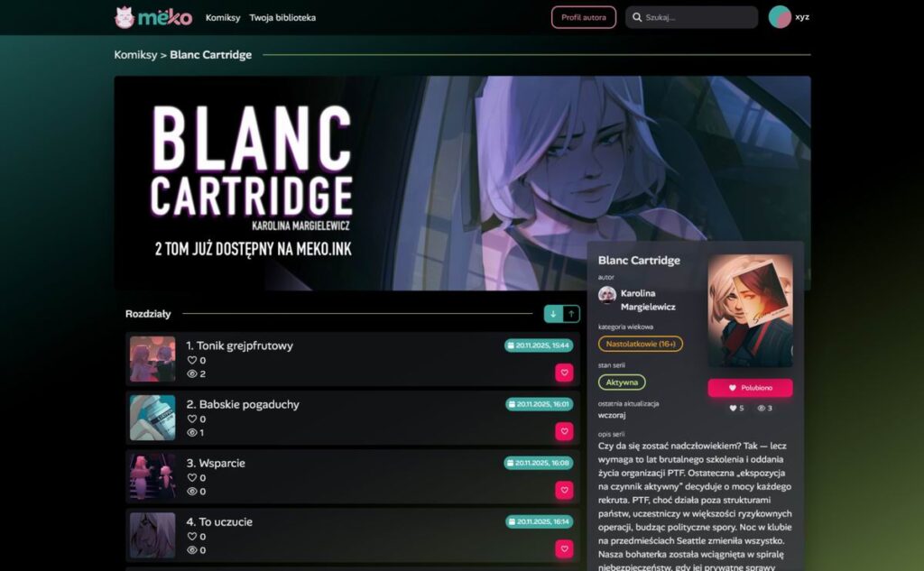924x571 pixels.
Task: Click the Komiksy breadcrumb link
Action: (135, 55)
